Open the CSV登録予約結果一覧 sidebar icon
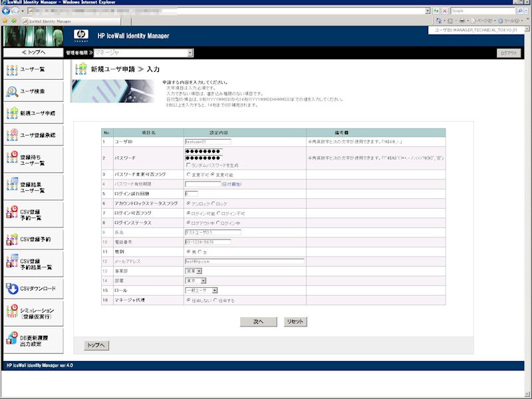The height and width of the screenshot is (399, 532). tap(12, 261)
